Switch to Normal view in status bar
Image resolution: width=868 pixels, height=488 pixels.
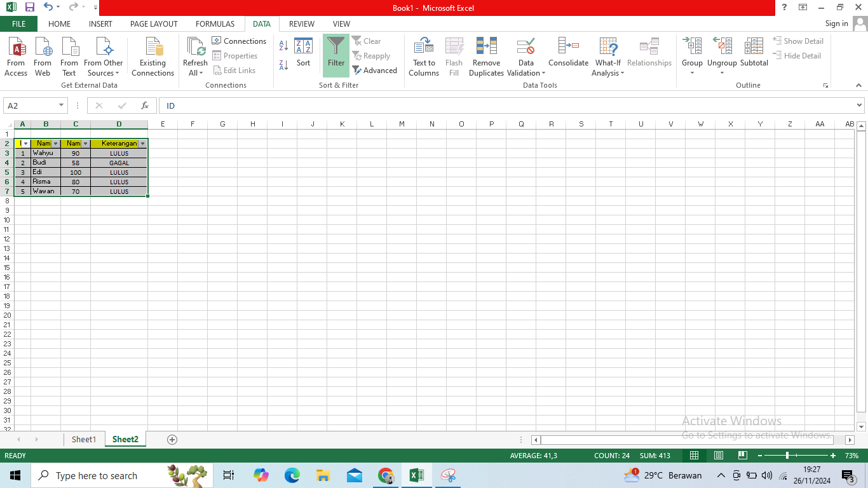pos(695,456)
